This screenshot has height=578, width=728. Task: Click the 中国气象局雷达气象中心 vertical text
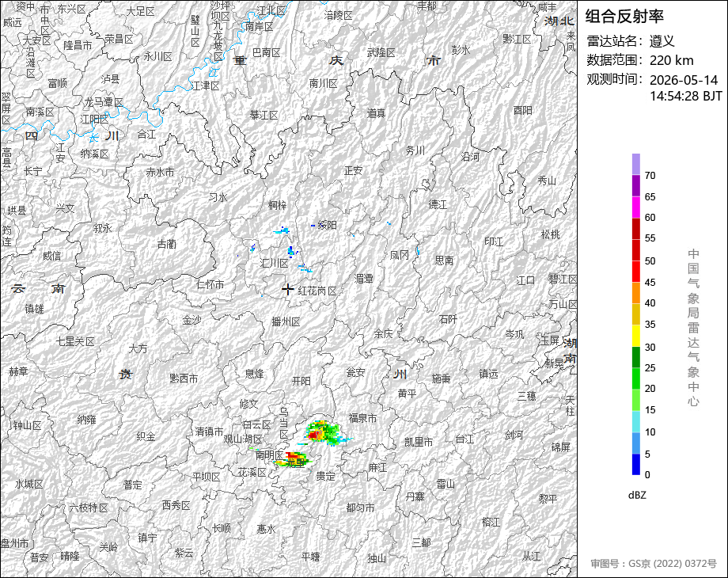point(693,328)
